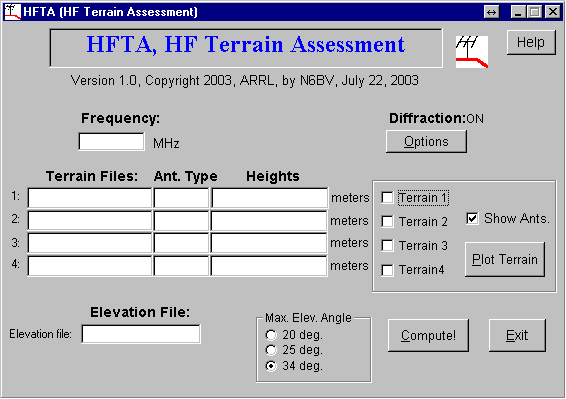Click the Version 1.0 copyright text

[244, 80]
